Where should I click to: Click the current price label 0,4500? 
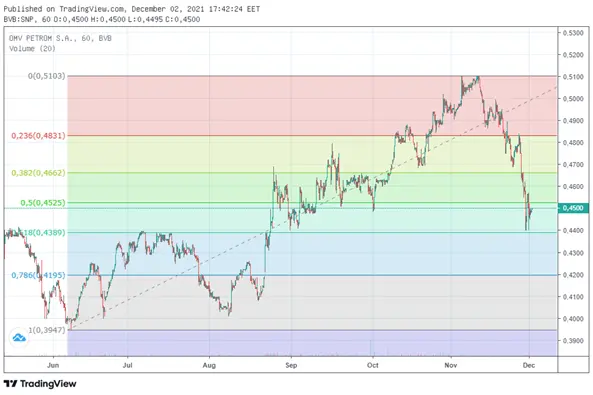[x=573, y=208]
